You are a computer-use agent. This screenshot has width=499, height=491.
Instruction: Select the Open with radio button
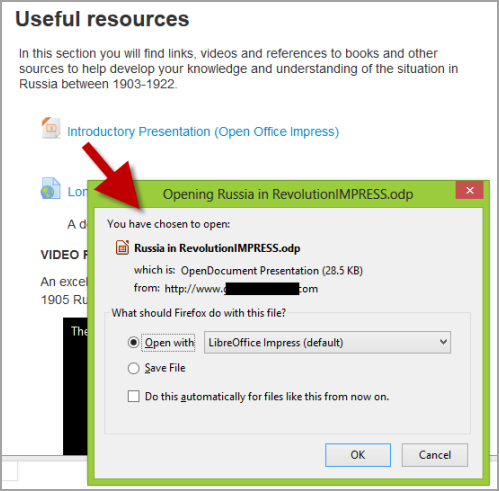[x=133, y=342]
